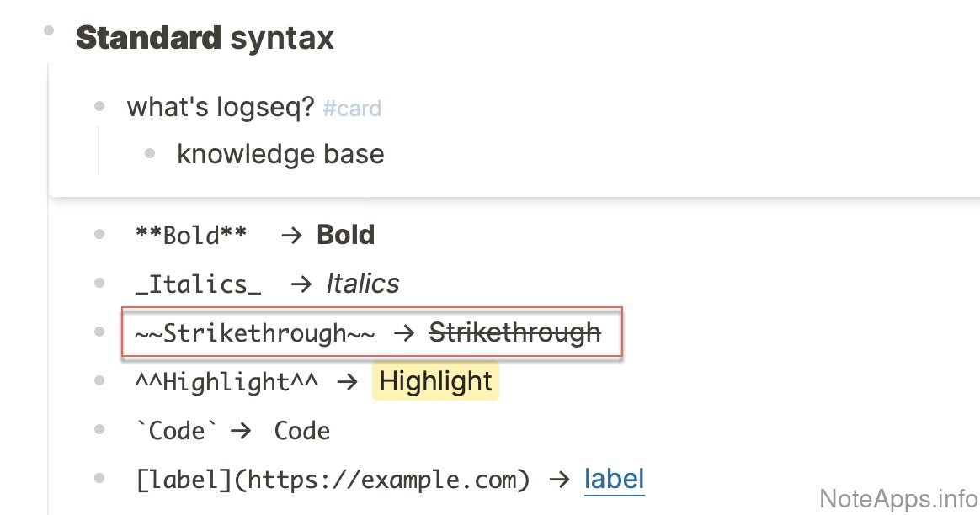Click the Standard syntax heading text
This screenshot has width=980, height=515.
pos(205,38)
